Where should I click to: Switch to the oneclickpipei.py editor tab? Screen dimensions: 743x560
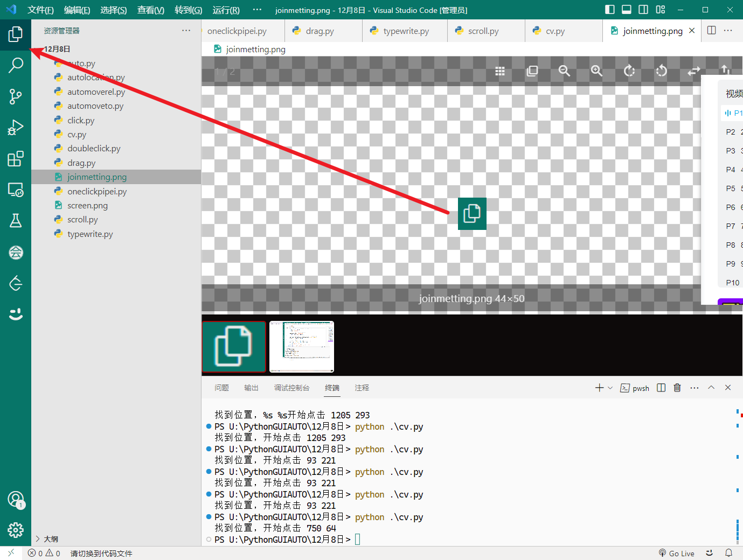[x=242, y=31]
